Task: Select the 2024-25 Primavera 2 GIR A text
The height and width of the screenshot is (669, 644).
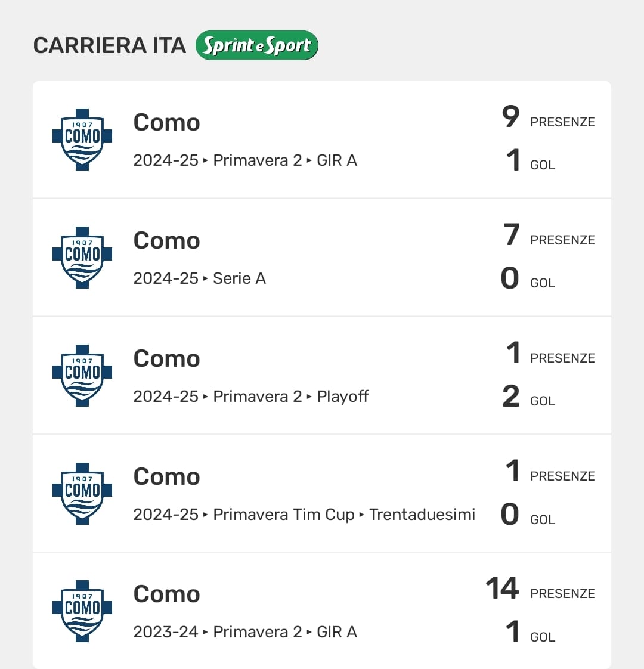Action: [x=245, y=160]
